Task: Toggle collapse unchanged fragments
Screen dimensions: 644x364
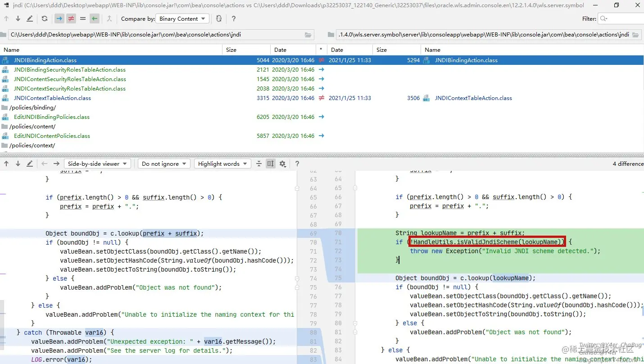Action: click(259, 164)
